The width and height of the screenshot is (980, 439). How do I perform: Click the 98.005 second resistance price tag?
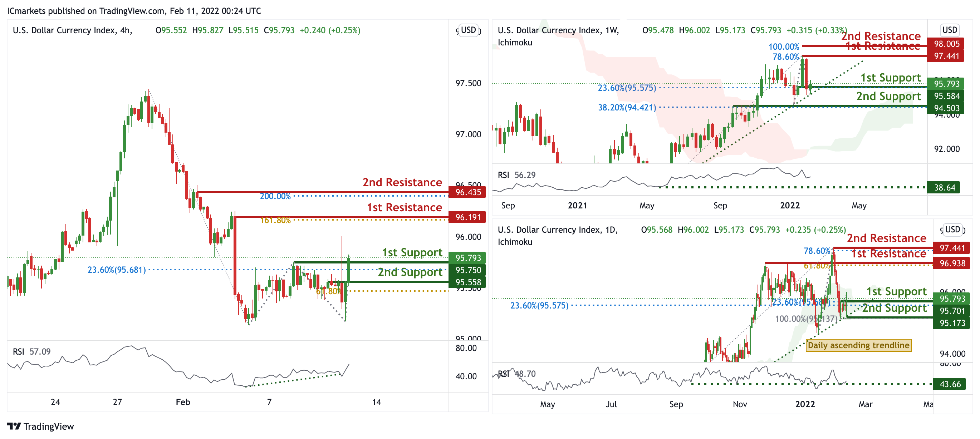pyautogui.click(x=946, y=44)
